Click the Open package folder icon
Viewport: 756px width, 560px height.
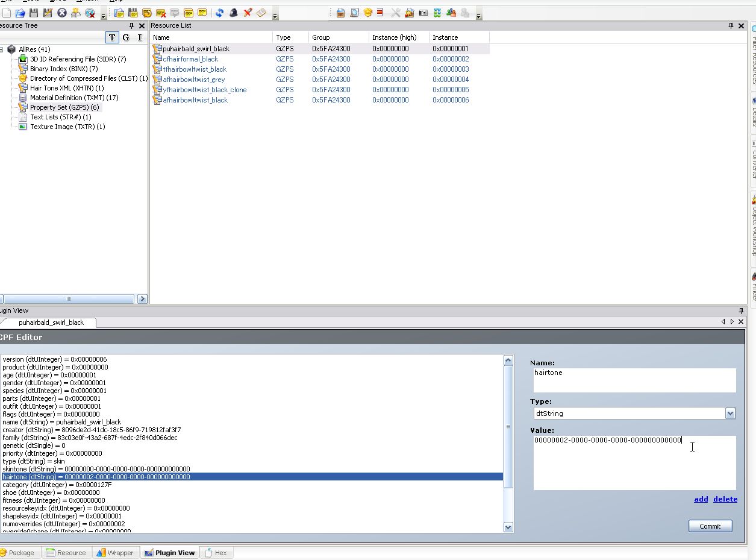(20, 13)
